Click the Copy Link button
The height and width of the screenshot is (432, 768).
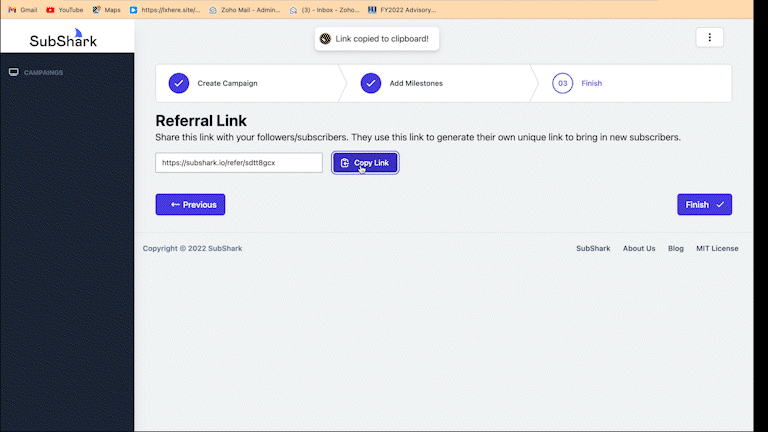point(365,163)
